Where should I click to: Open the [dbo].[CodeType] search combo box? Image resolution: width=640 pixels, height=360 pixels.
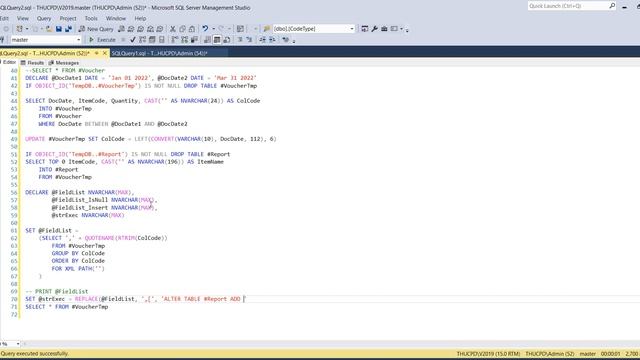click(x=314, y=29)
